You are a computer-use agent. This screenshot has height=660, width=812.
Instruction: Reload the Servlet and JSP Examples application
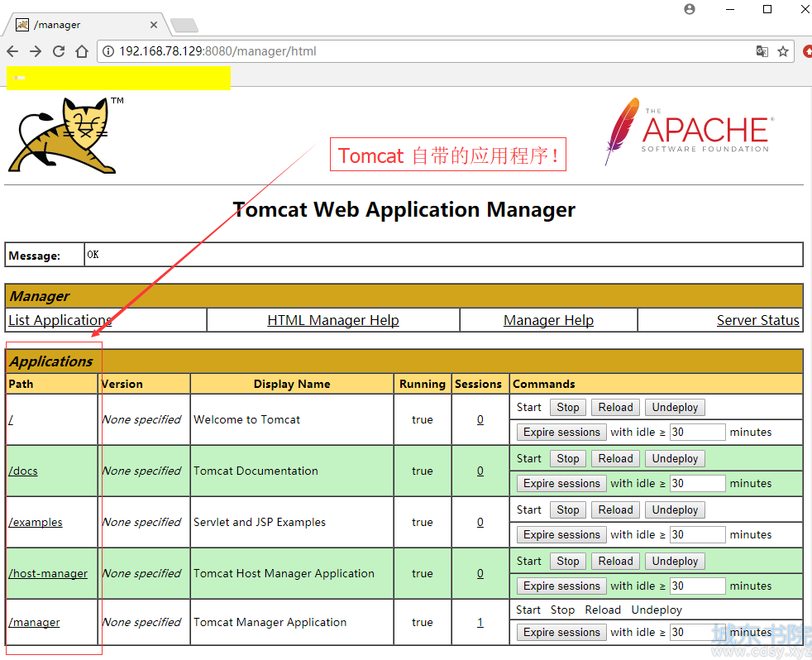(x=616, y=509)
